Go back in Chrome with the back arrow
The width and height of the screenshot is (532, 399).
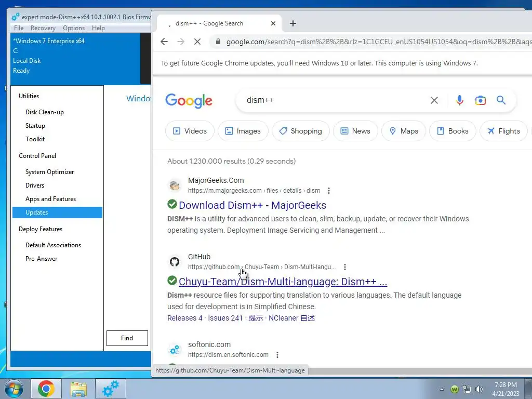pyautogui.click(x=164, y=42)
